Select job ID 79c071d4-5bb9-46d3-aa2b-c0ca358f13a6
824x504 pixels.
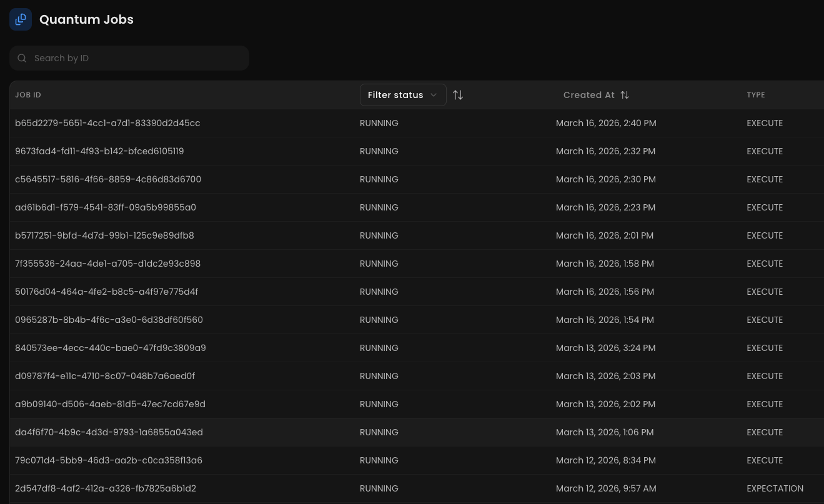pyautogui.click(x=109, y=460)
